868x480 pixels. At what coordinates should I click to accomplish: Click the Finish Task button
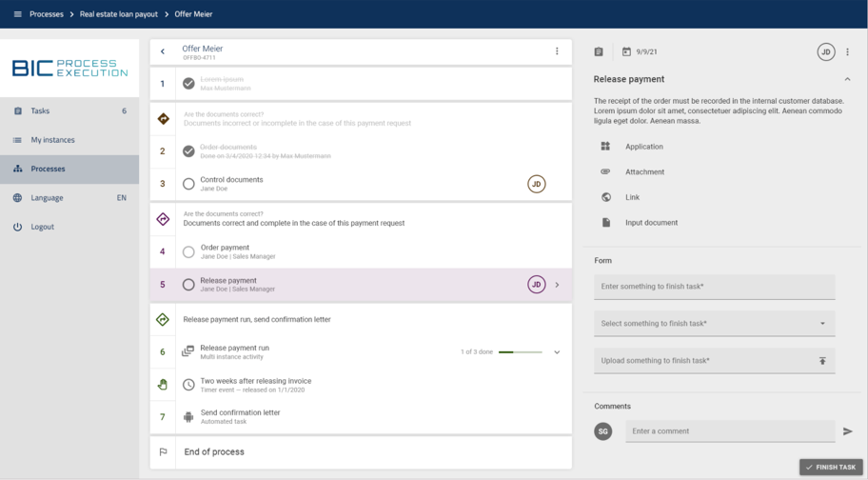pos(831,468)
